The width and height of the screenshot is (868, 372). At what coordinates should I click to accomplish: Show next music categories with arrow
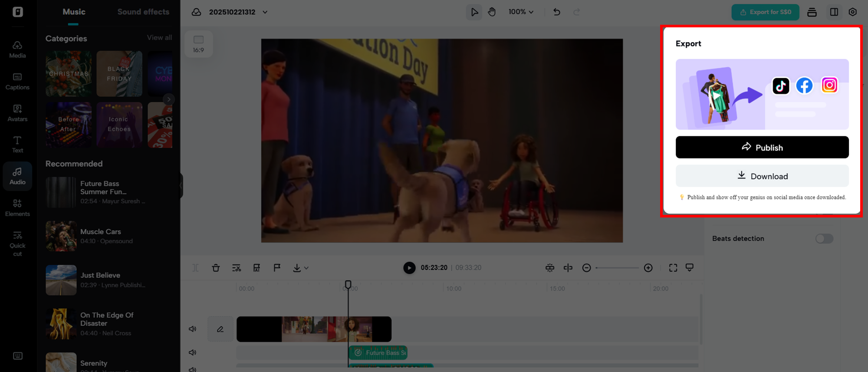click(169, 99)
